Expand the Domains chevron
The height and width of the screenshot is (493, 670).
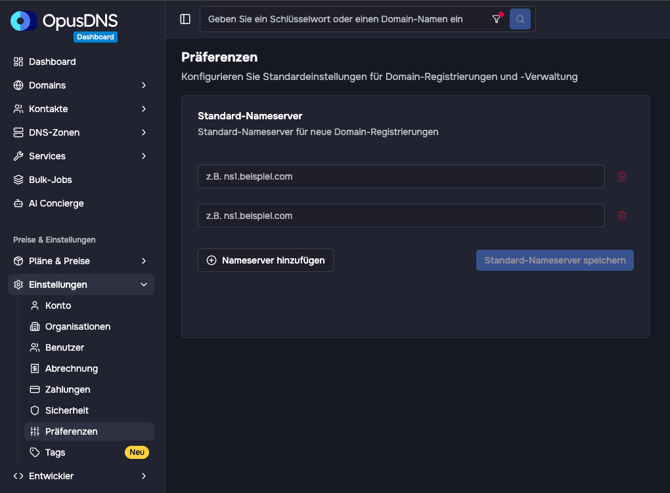point(144,85)
